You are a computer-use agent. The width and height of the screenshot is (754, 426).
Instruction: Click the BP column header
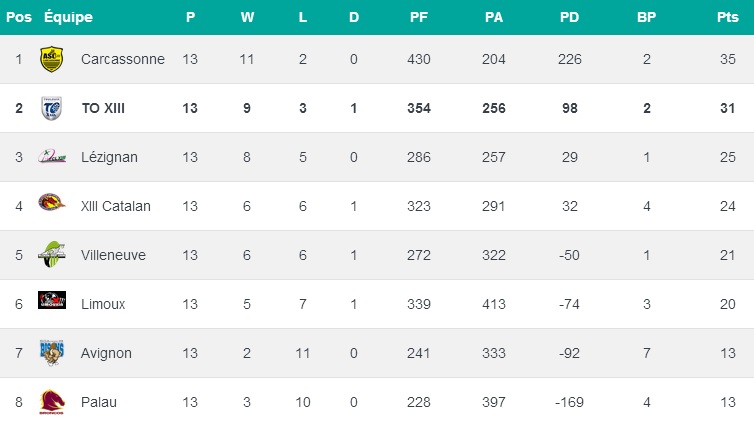[x=646, y=17]
